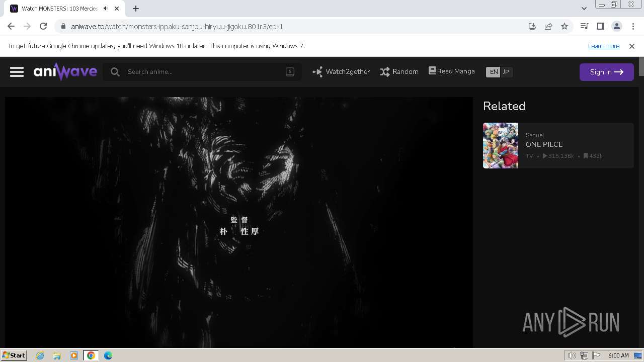This screenshot has width=644, height=362.
Task: Launch Internet Explorer from taskbar
Action: pyautogui.click(x=40, y=355)
